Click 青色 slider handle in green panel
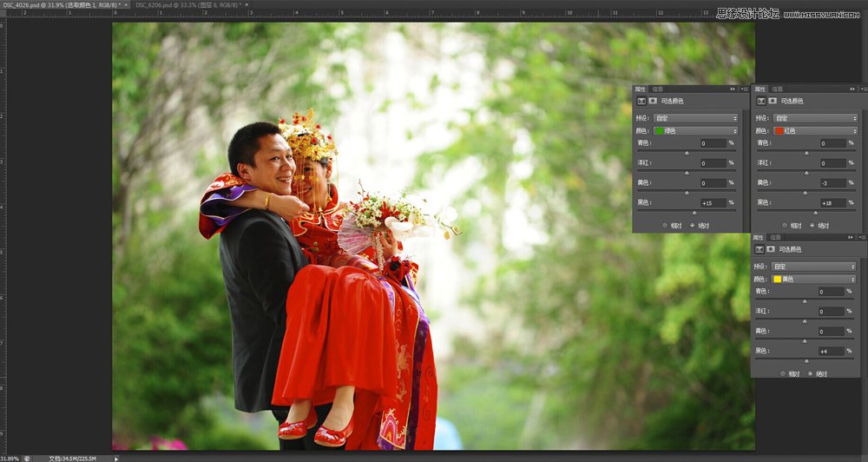 687,153
